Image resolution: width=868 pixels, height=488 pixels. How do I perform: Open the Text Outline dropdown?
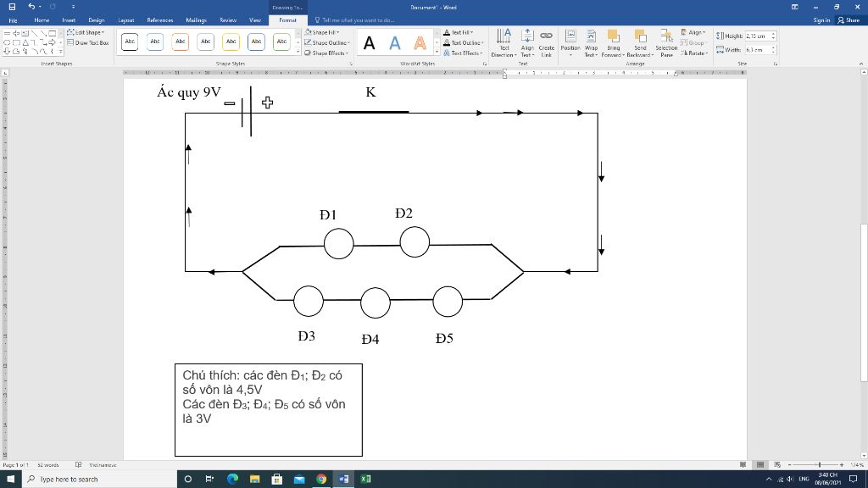464,42
